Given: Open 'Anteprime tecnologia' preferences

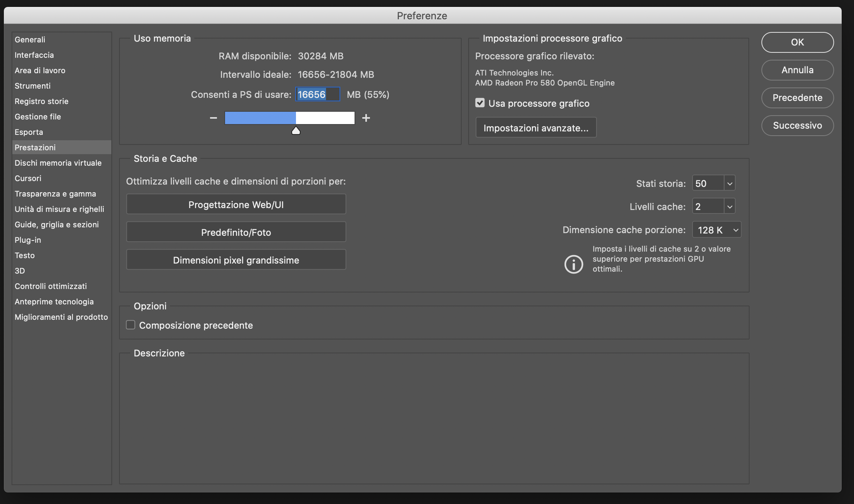Looking at the screenshot, I should 54,301.
